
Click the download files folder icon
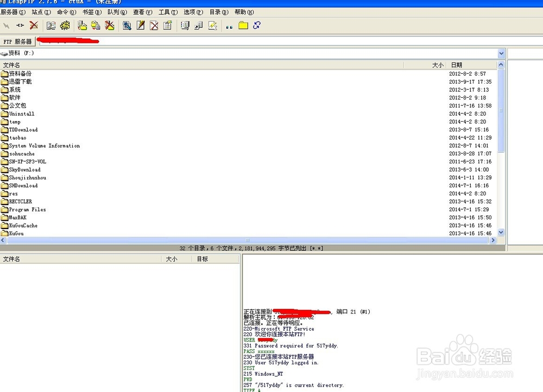click(x=82, y=26)
